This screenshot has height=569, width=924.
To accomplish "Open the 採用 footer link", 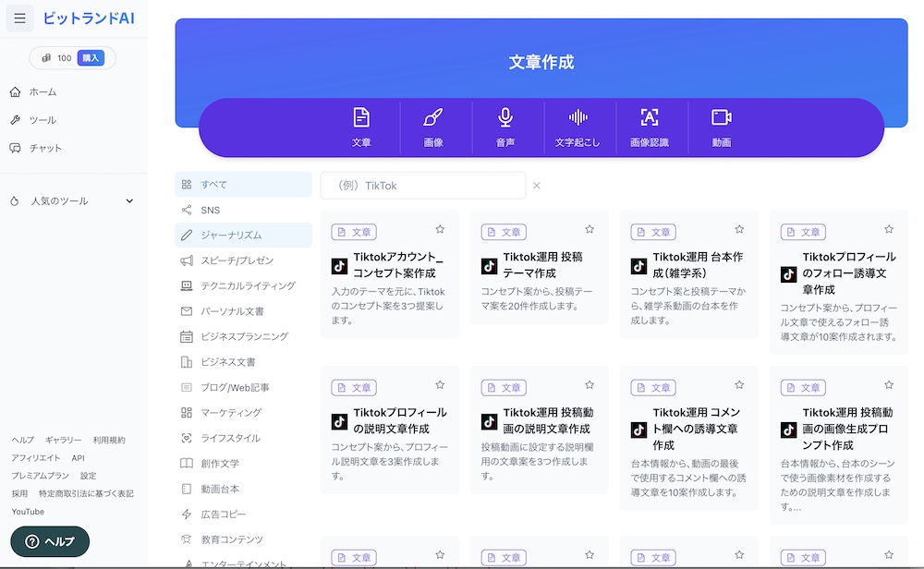I will click(19, 493).
